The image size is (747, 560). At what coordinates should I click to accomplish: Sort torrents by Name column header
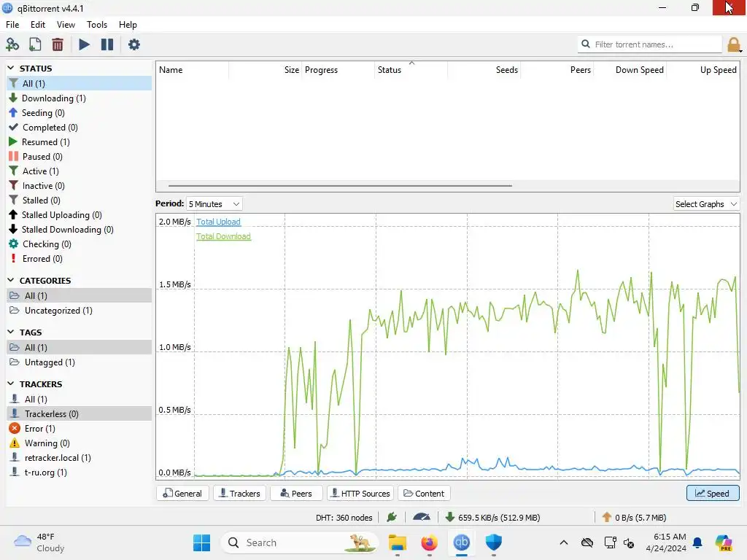(x=193, y=70)
